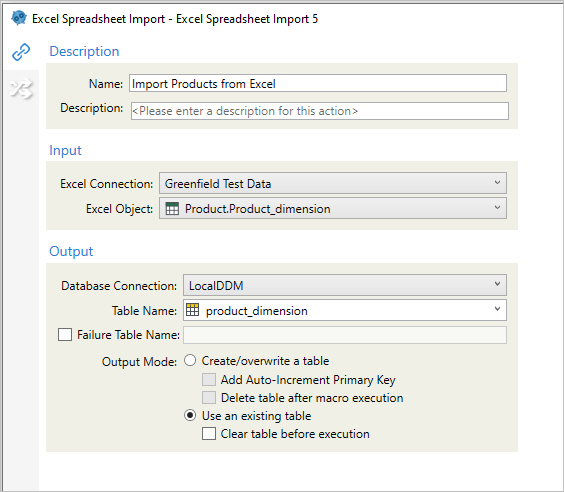
Task: Open the link icon tab in sidebar
Action: click(21, 52)
